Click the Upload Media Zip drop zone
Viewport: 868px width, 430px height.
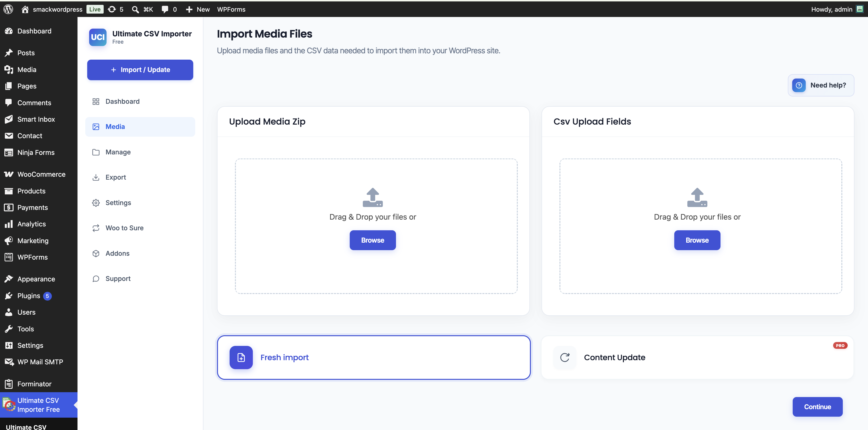(x=376, y=226)
